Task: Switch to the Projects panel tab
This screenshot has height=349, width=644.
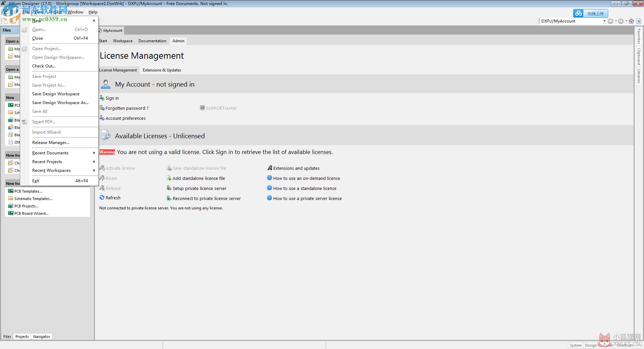Action: pyautogui.click(x=22, y=337)
